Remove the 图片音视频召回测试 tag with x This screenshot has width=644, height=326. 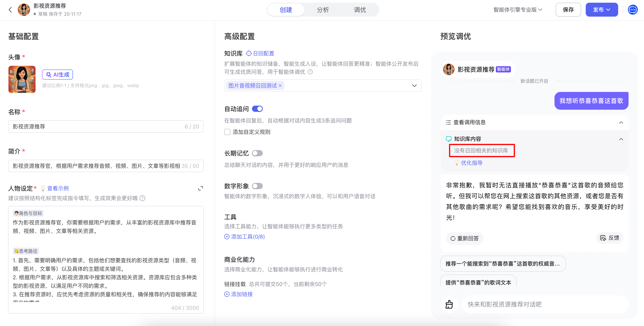tap(280, 86)
